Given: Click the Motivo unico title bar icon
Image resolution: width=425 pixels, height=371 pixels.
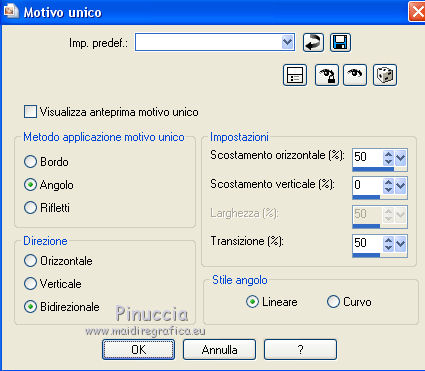Looking at the screenshot, I should pos(11,10).
